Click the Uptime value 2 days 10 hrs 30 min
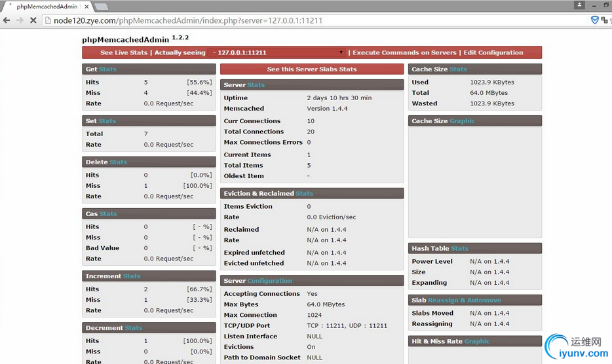 coord(339,98)
